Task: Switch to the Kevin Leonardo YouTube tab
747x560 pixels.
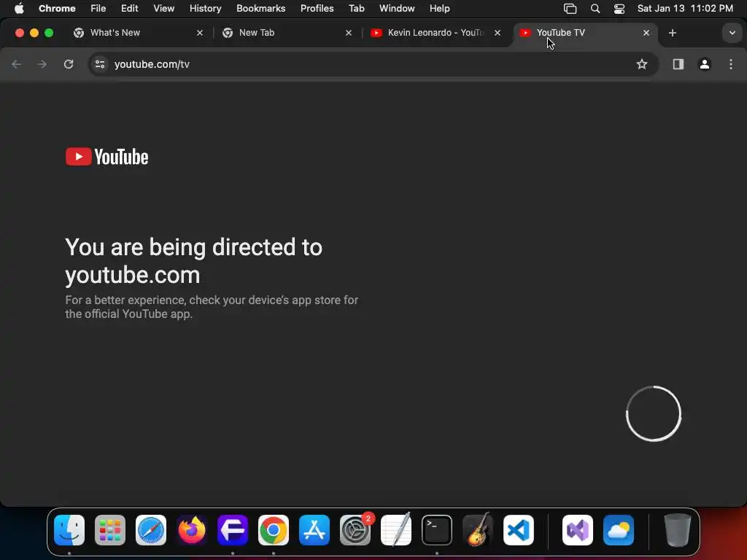Action: pos(435,33)
